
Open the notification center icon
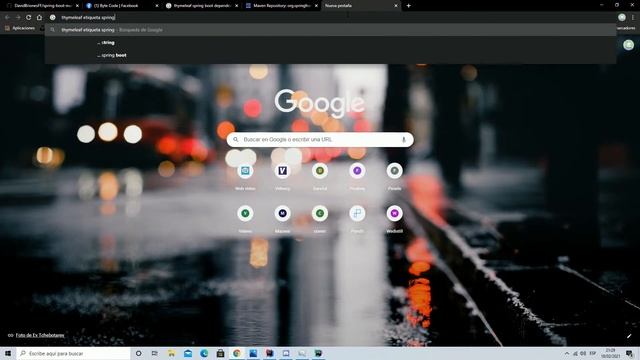click(629, 353)
